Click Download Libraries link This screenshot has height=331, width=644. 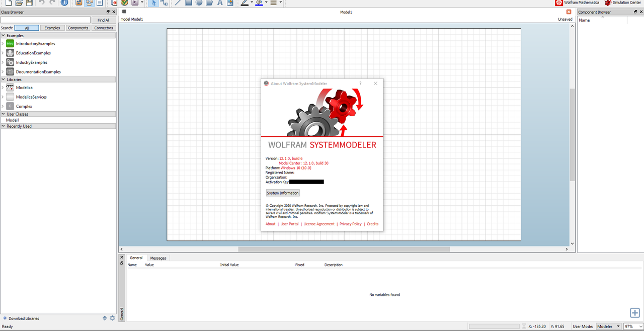click(21, 318)
